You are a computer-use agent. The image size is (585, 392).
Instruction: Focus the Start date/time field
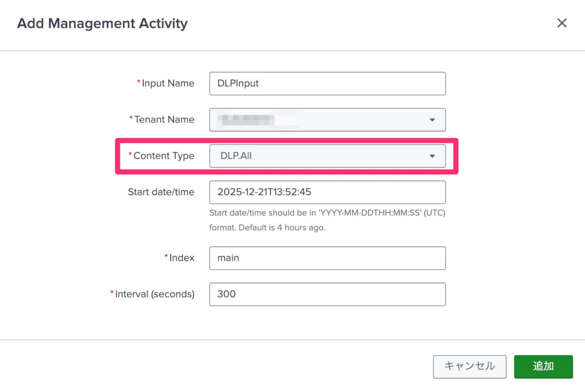(x=327, y=192)
